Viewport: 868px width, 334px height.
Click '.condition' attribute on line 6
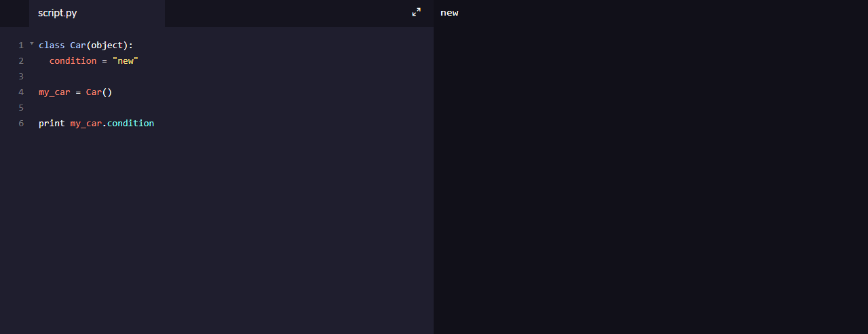(128, 123)
